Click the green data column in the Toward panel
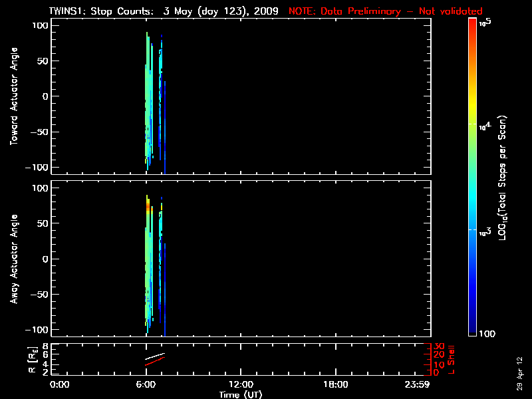Screen dimensions: 532x399 coord(148,100)
